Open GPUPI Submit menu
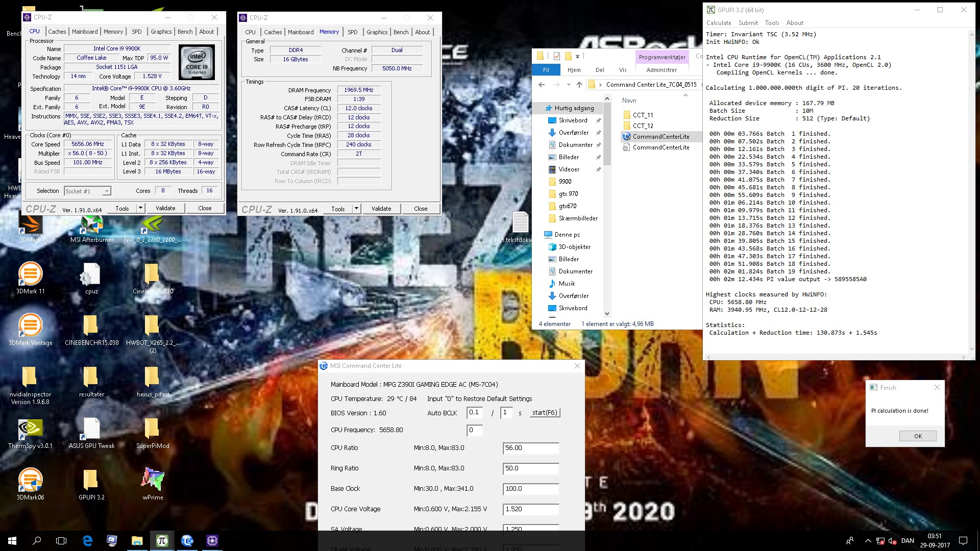 pos(748,23)
